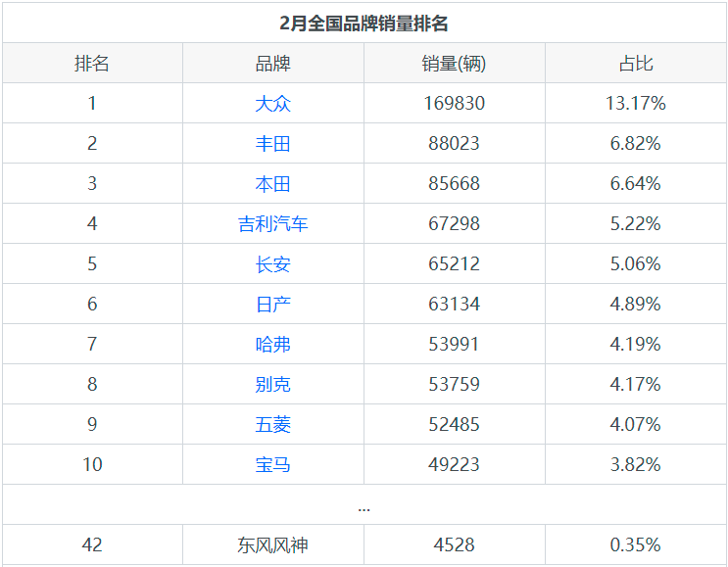Open the 哈弗 brand link
Image resolution: width=728 pixels, height=567 pixels.
tap(272, 345)
